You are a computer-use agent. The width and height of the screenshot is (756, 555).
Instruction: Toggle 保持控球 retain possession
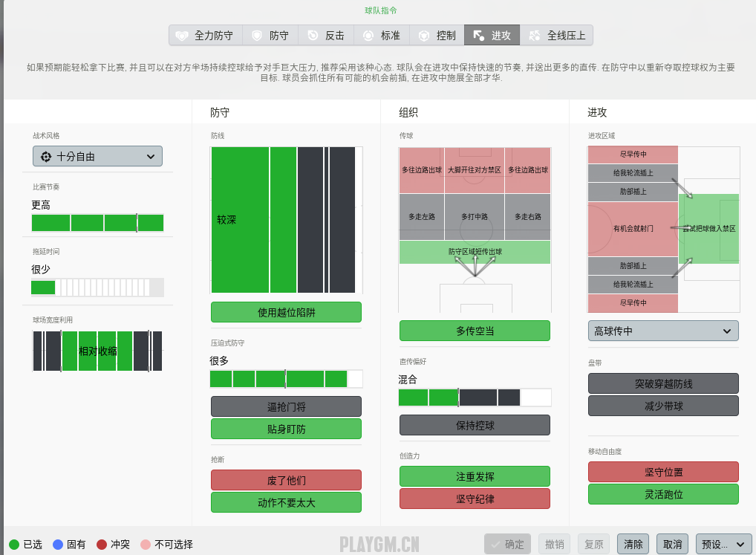coord(475,425)
